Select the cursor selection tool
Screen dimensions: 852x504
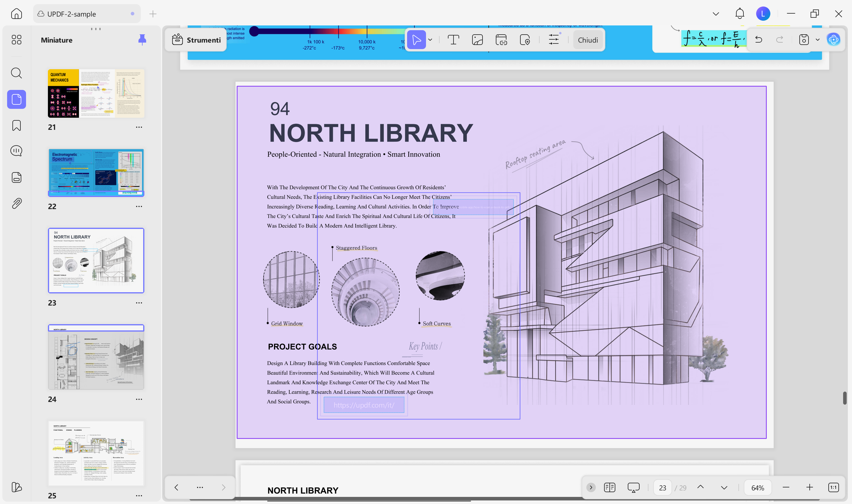(416, 40)
